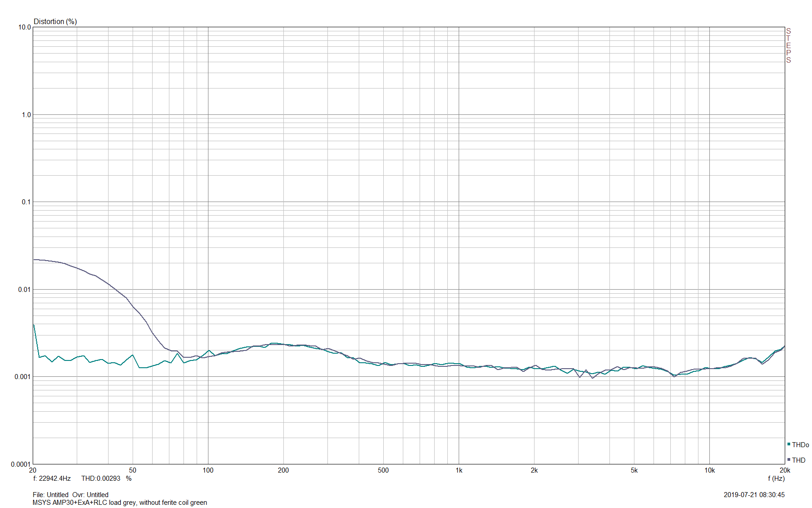This screenshot has width=812, height=508.
Task: Click the File: Untitled label
Action: coord(50,495)
